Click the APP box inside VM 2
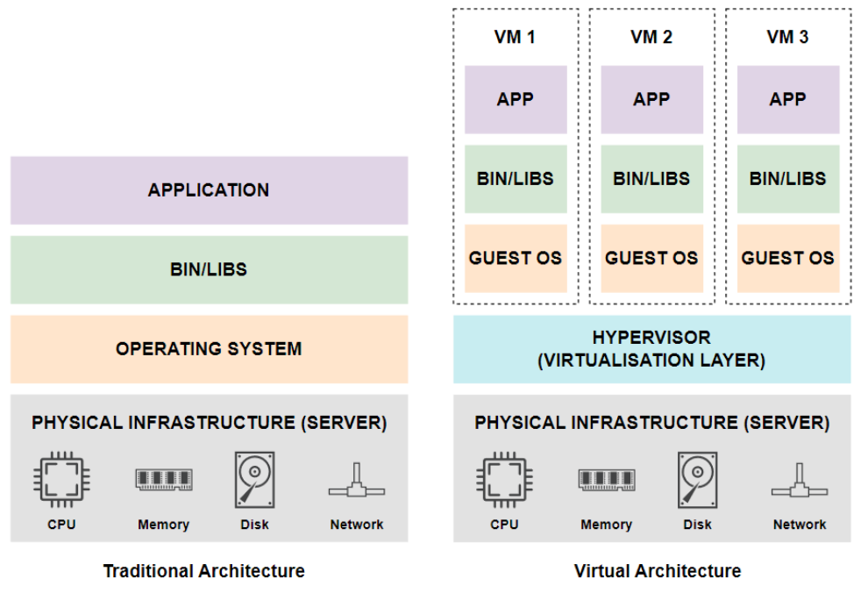This screenshot has width=868, height=593. pyautogui.click(x=652, y=100)
